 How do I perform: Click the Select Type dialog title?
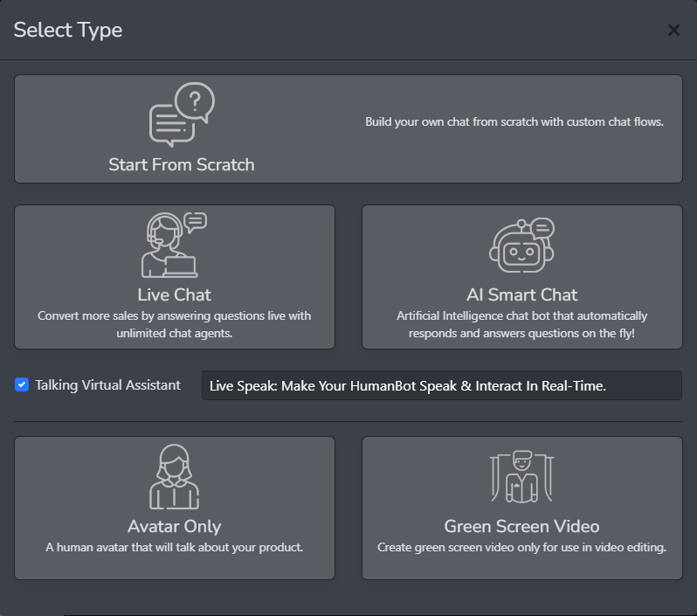(68, 31)
